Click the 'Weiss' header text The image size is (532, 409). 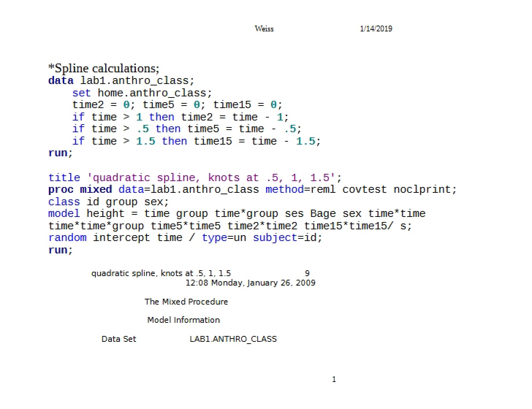[264, 29]
